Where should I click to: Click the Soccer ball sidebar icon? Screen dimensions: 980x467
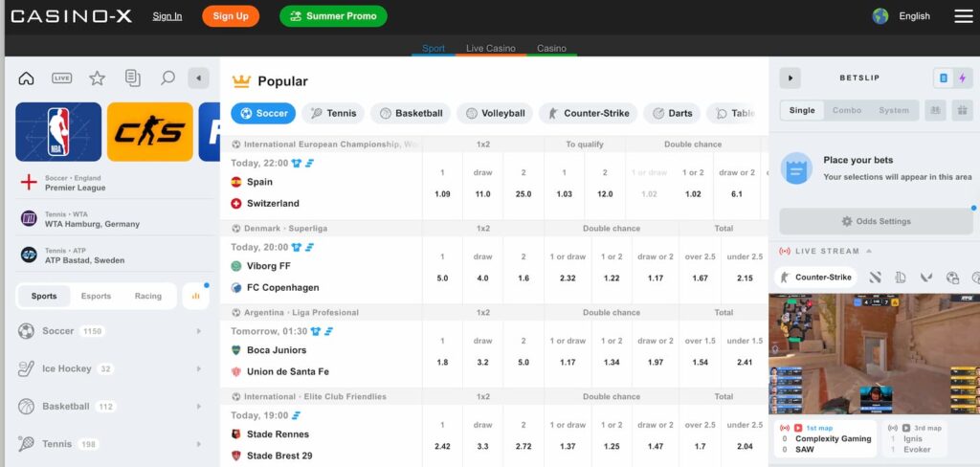point(26,331)
